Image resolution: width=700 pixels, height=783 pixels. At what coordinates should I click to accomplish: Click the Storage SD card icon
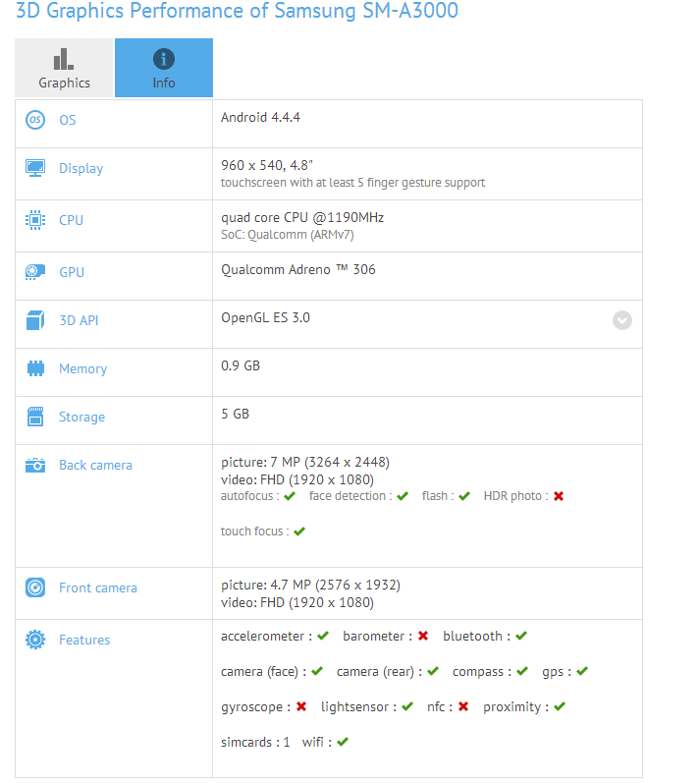(35, 417)
